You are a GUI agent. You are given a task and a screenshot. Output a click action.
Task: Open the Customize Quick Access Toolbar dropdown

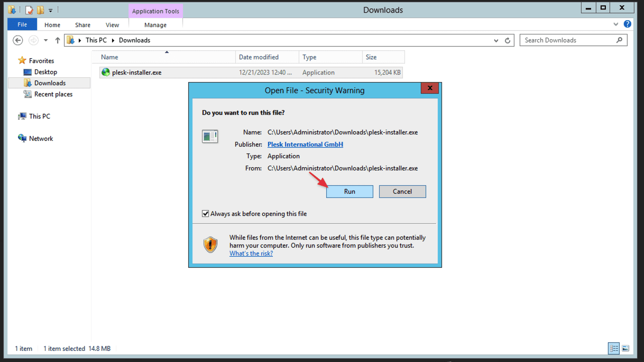tap(51, 10)
